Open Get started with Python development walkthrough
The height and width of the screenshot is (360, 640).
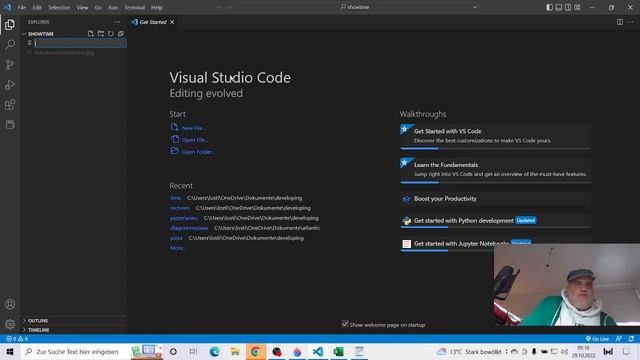[496, 220]
